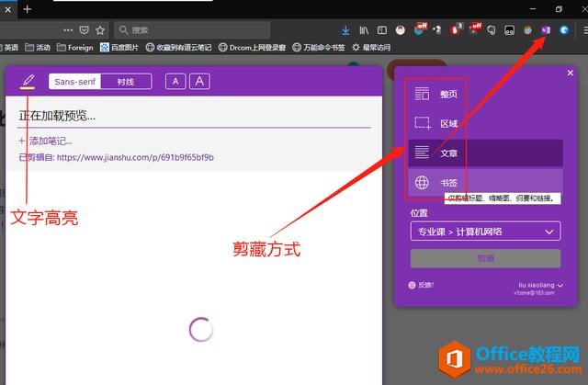Click the text highlighter pencil icon
Screen dimensions: 588x385
pos(28,80)
